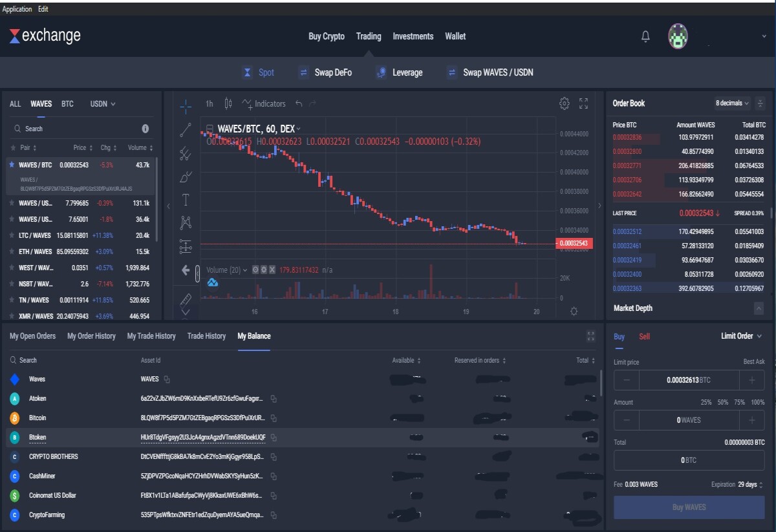The image size is (776, 532).
Task: Copy the CashMiner asset ID
Action: [x=274, y=476]
